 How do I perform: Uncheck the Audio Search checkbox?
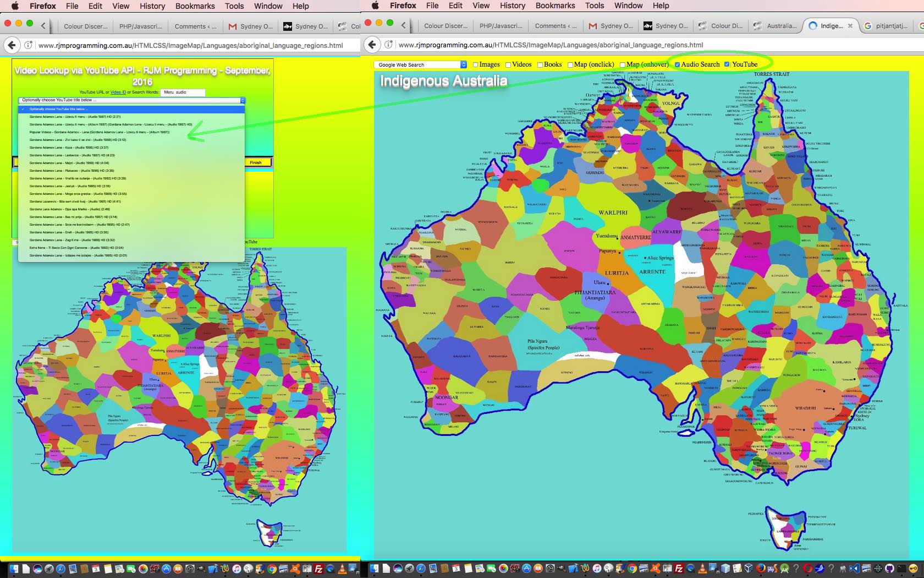click(677, 65)
